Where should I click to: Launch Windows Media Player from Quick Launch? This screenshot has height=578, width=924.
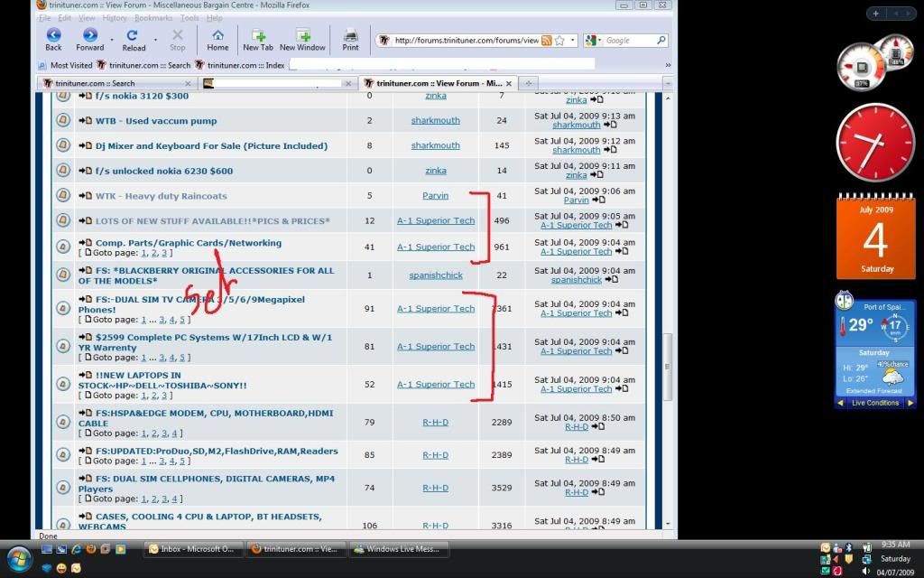[120, 549]
